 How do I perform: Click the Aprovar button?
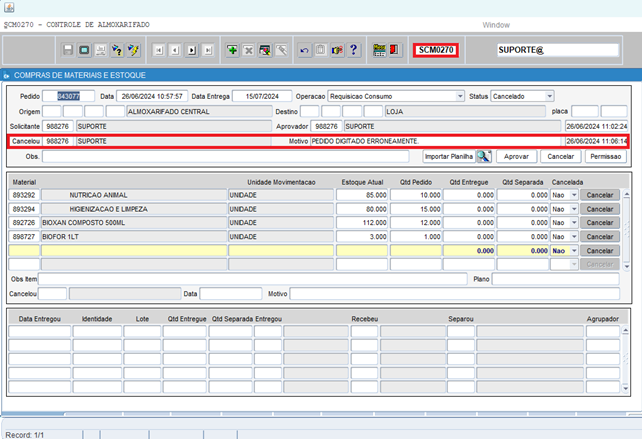tap(516, 156)
